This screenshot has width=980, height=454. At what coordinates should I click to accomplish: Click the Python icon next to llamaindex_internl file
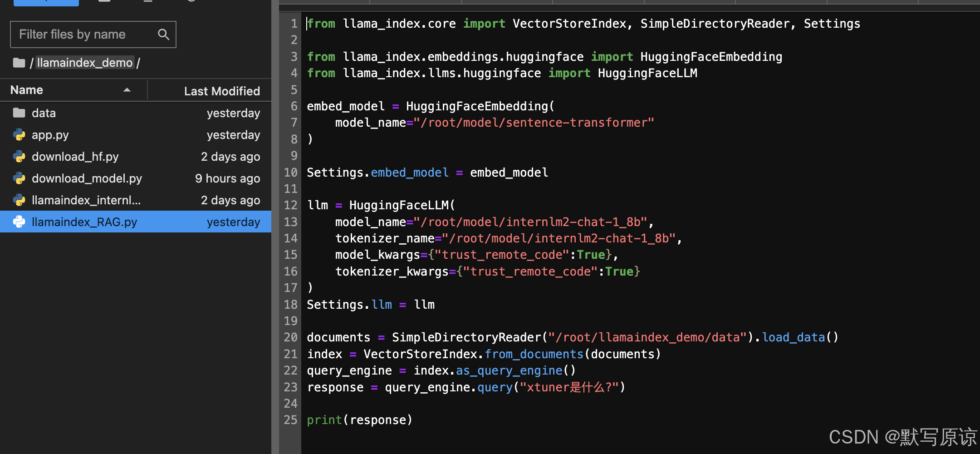(19, 200)
